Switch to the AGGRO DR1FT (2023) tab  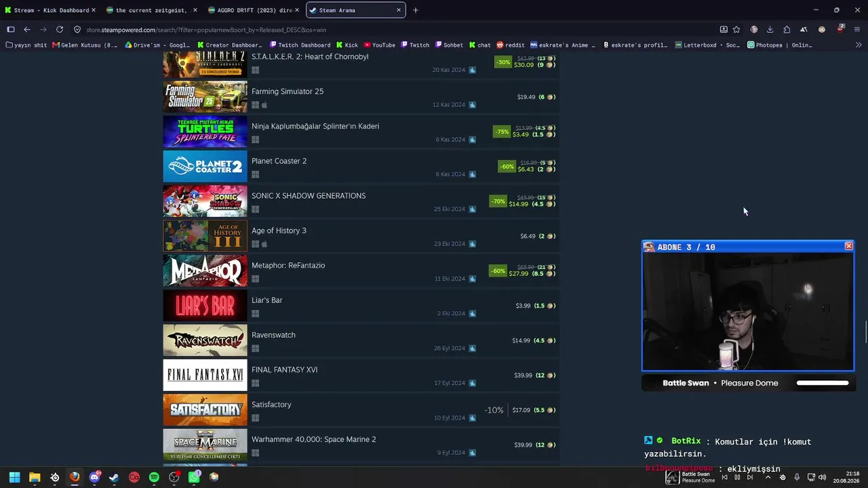pos(253,10)
